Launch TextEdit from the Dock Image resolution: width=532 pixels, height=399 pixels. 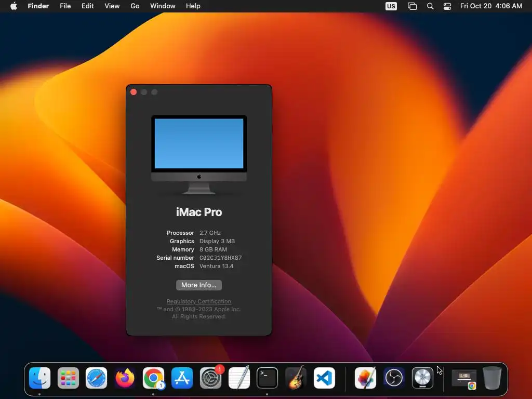pos(239,378)
